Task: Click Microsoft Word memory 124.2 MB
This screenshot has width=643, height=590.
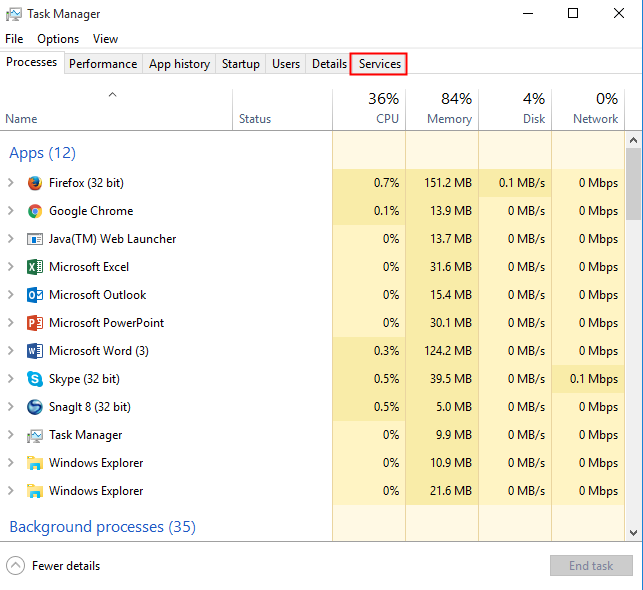Action: click(x=448, y=351)
